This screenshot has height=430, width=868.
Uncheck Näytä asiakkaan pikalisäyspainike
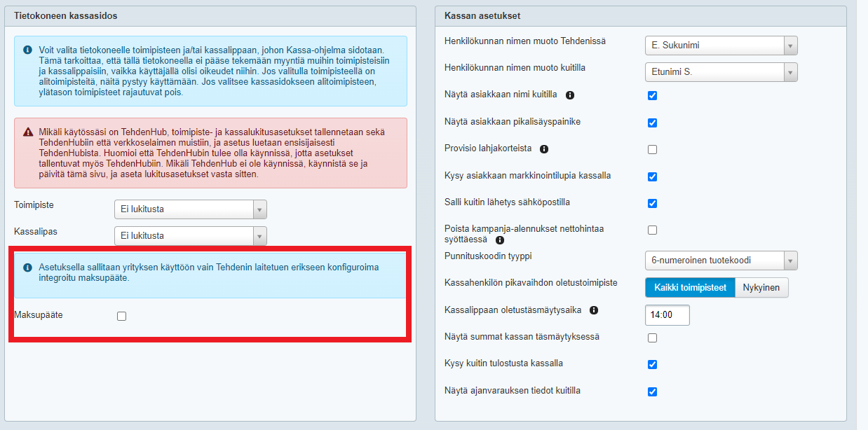652,123
